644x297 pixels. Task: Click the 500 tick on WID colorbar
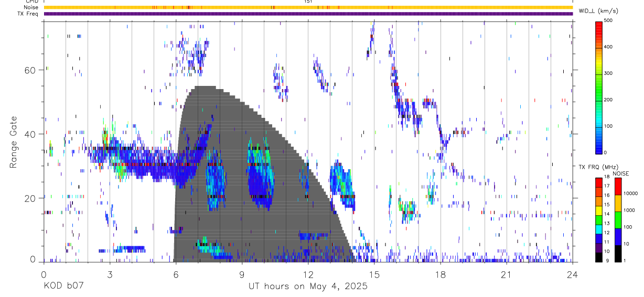pyautogui.click(x=608, y=20)
